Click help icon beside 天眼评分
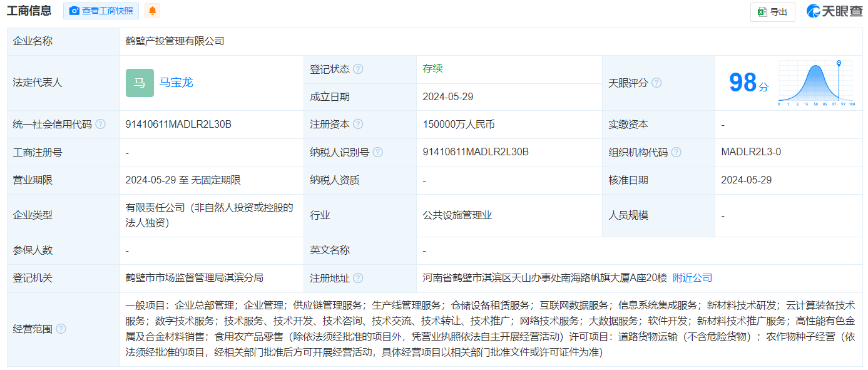The width and height of the screenshot is (868, 370). coord(656,83)
